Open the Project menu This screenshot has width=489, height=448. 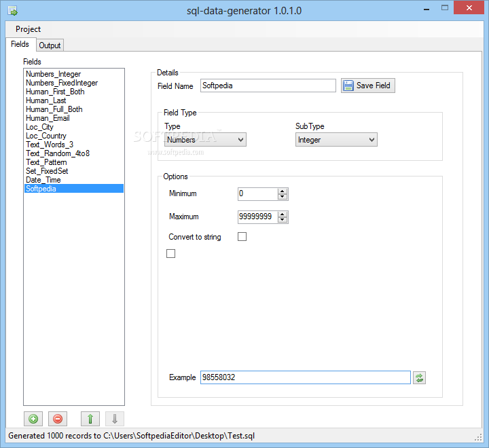[28, 29]
